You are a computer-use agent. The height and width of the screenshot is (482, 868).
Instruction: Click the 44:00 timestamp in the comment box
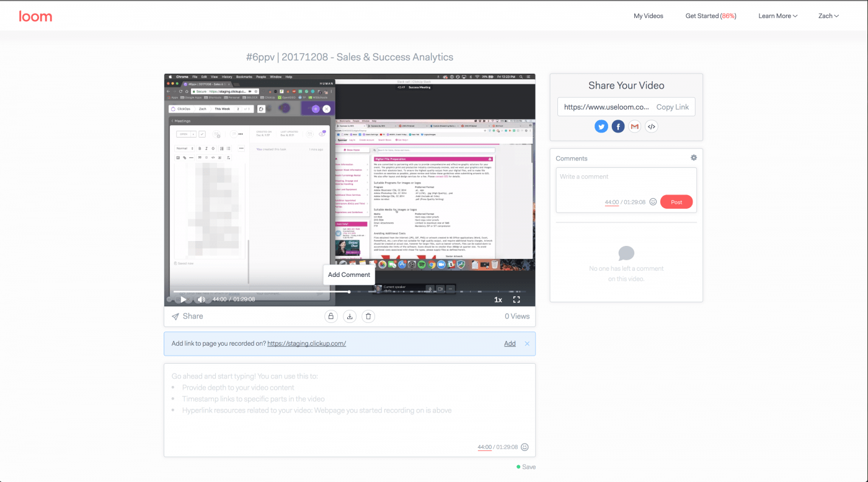tap(612, 203)
